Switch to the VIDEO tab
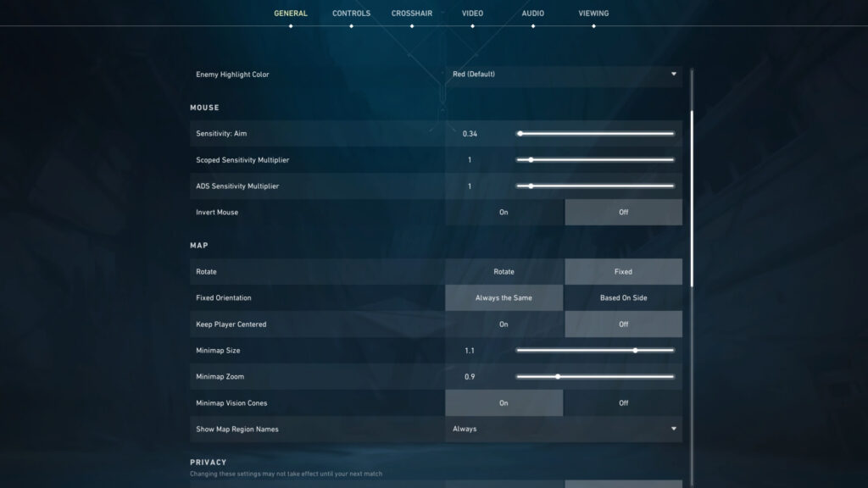Screen dimensions: 868x488 point(471,13)
